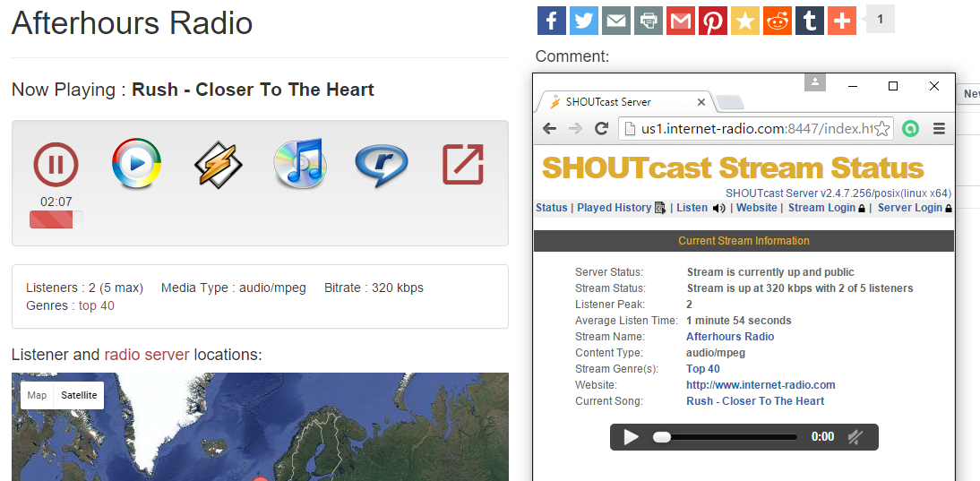Screen dimensions: 980x481
Task: Open stream in RealPlayer
Action: coord(381,165)
